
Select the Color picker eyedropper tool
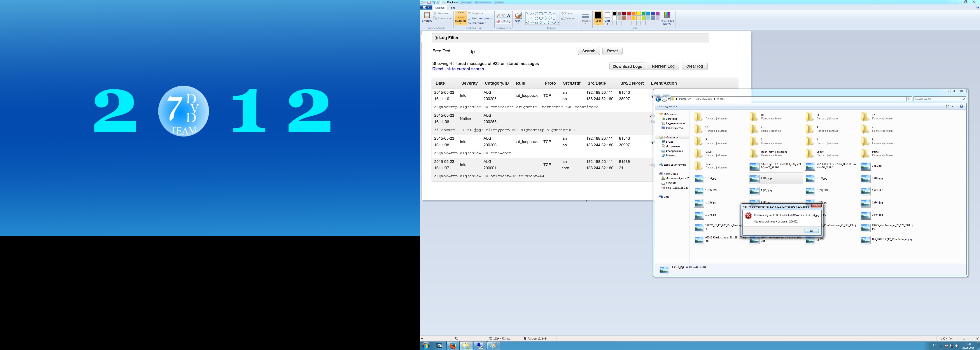pos(503,21)
